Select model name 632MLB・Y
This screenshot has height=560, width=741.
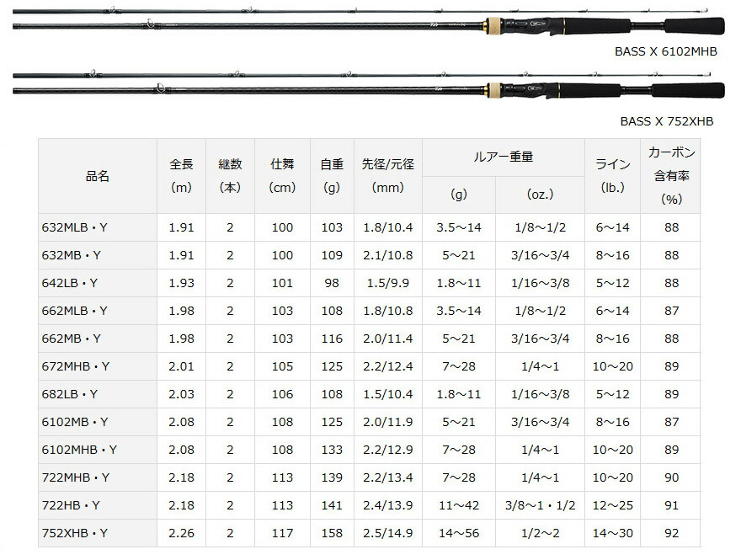(x=75, y=227)
